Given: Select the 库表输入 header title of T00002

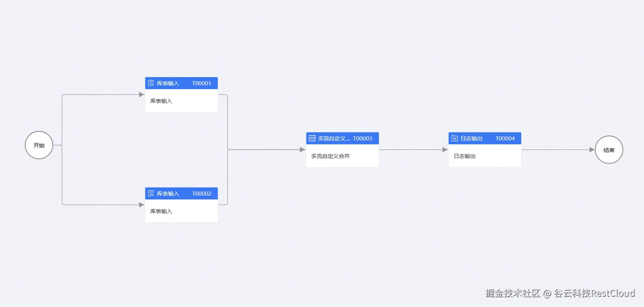Looking at the screenshot, I should 168,194.
